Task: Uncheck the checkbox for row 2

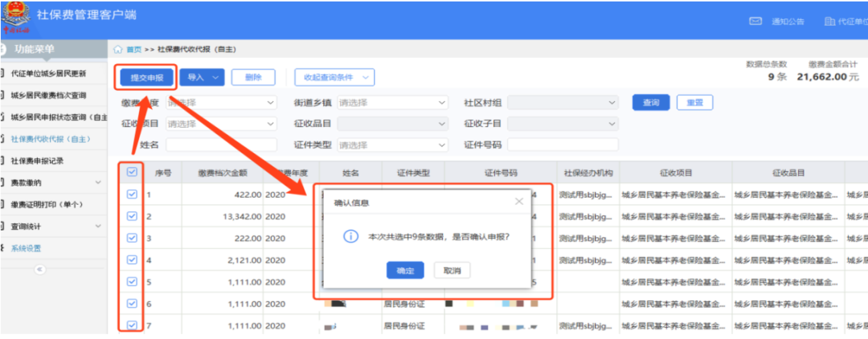Action: click(132, 215)
